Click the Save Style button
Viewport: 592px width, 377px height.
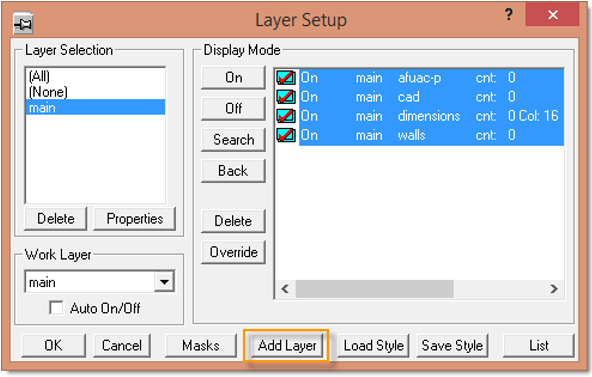click(x=452, y=345)
